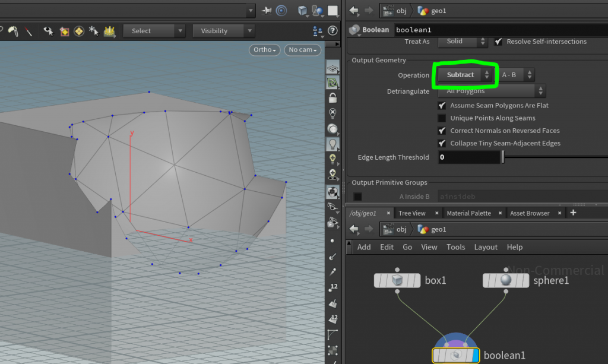The image size is (608, 364).
Task: Click the lock icon in the viewport sidebar
Action: [x=332, y=98]
